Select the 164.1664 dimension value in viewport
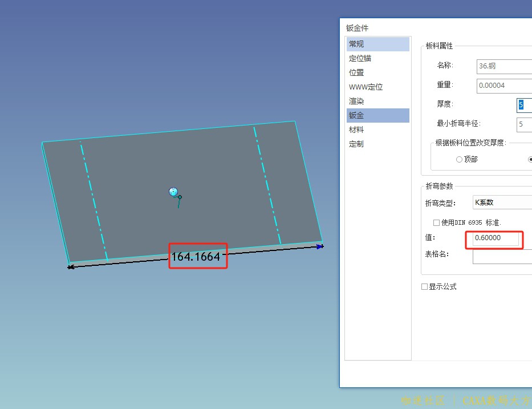 point(196,257)
